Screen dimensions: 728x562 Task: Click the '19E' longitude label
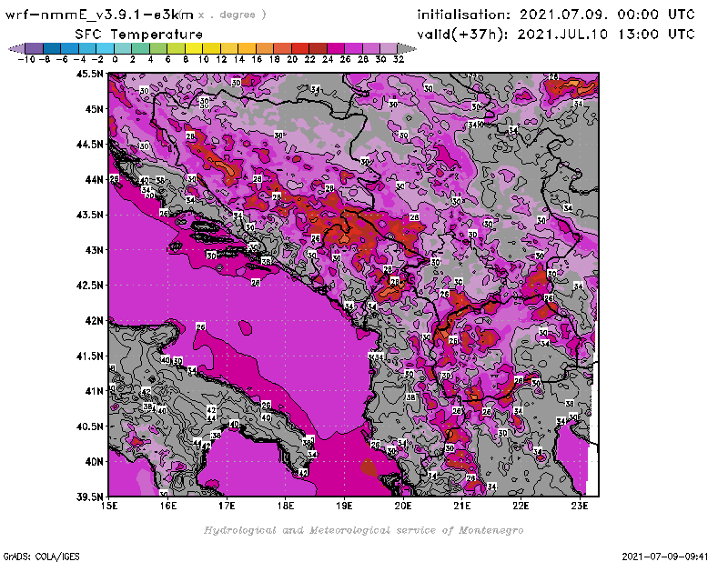coord(344,506)
